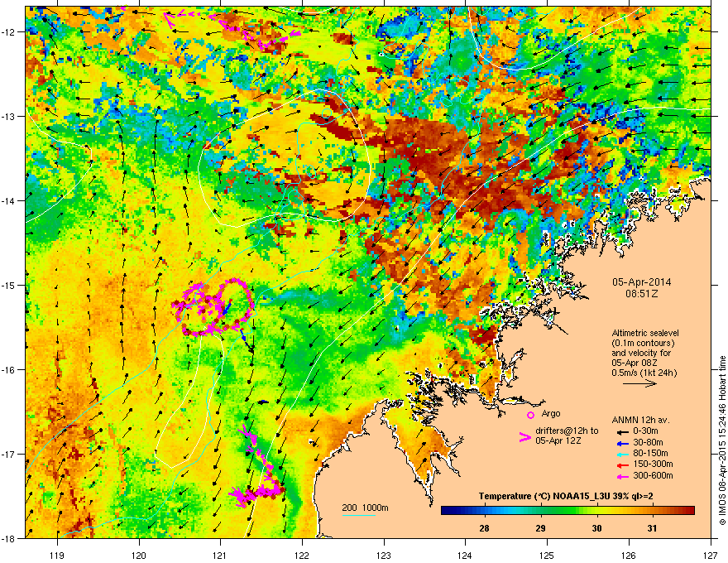Image resolution: width=728 pixels, height=563 pixels.
Task: Click the magenta 300-600m arrow legend symbol
Action: tap(622, 476)
